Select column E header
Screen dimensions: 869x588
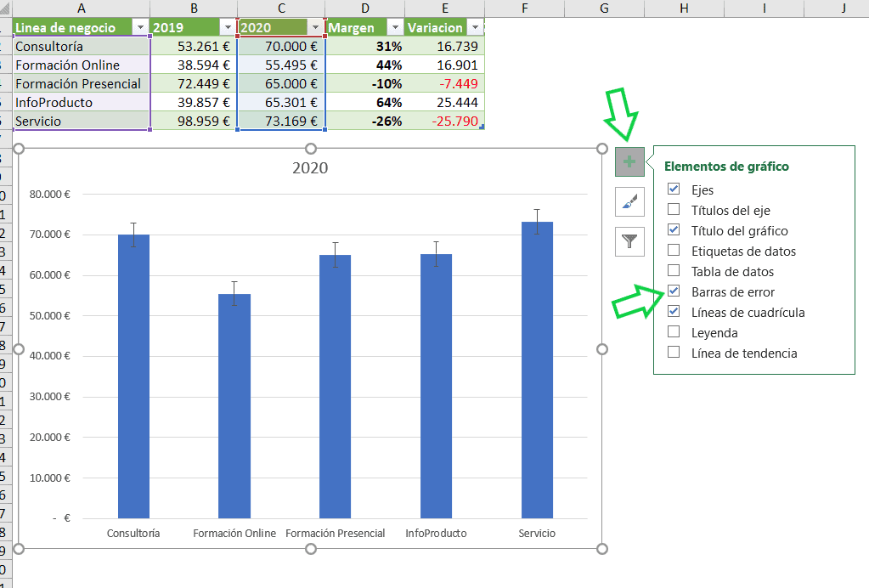[445, 8]
